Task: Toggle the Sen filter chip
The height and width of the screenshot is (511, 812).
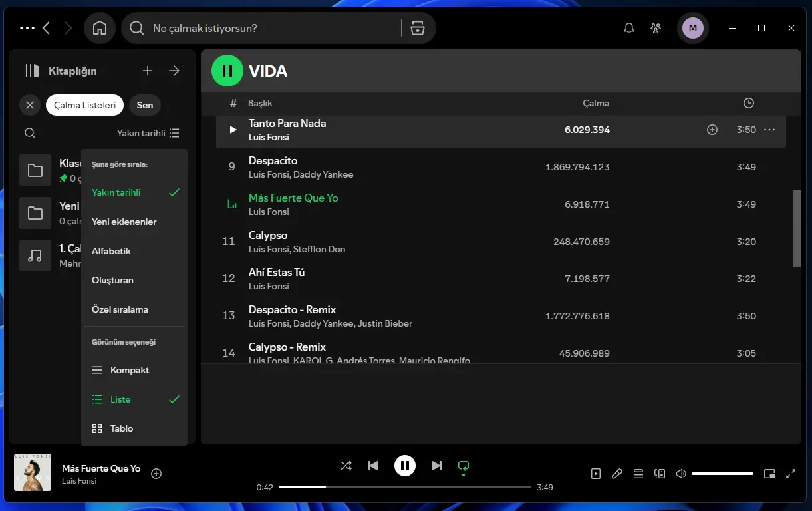Action: pyautogui.click(x=145, y=105)
